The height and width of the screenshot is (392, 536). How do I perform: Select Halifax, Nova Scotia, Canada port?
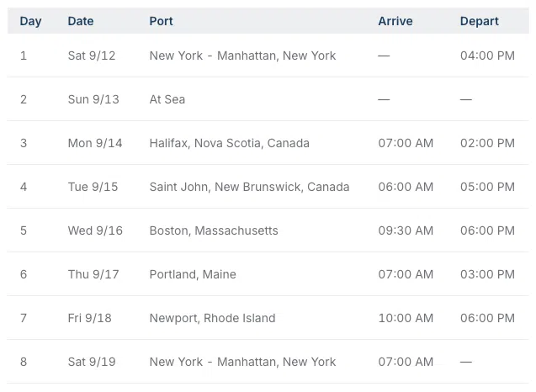(229, 143)
